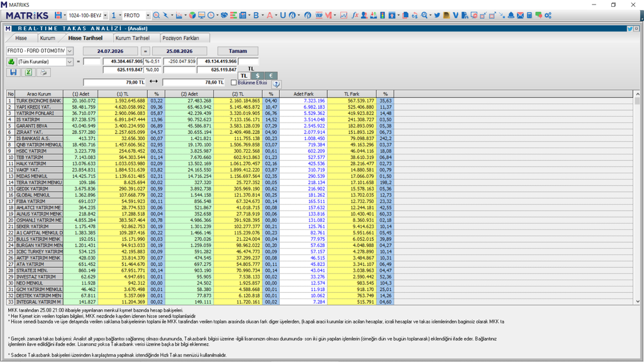Click the monitor presentation icon in toolbar
Image resolution: width=644 pixels, height=362 pixels.
[201, 15]
